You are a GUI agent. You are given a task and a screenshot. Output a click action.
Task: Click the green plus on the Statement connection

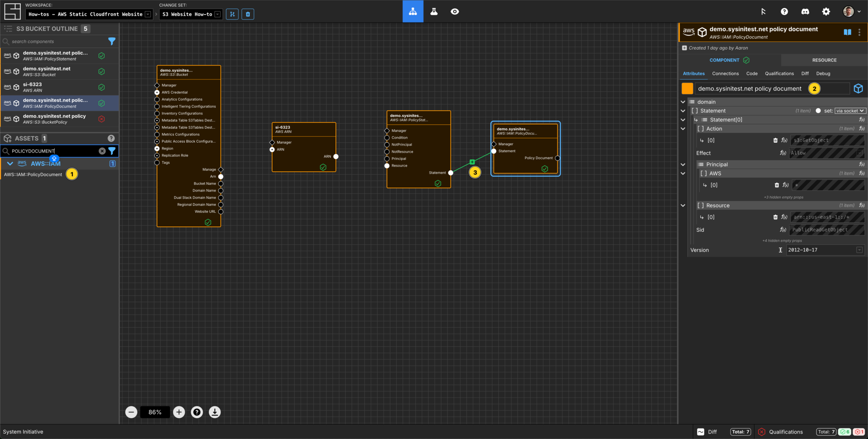(472, 162)
